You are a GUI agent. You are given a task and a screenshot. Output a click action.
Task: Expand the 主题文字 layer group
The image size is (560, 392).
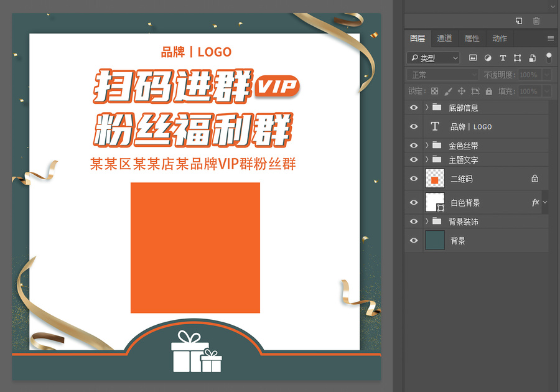(427, 159)
